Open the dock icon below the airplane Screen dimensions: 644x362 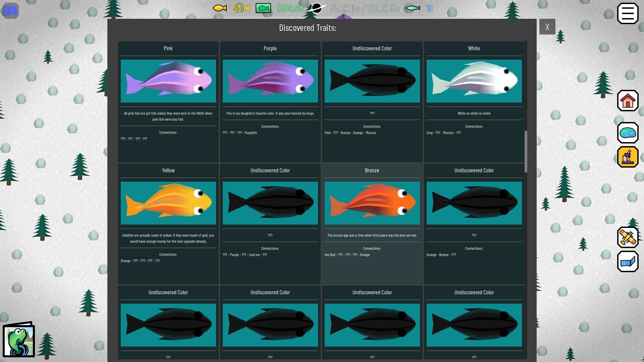628,261
